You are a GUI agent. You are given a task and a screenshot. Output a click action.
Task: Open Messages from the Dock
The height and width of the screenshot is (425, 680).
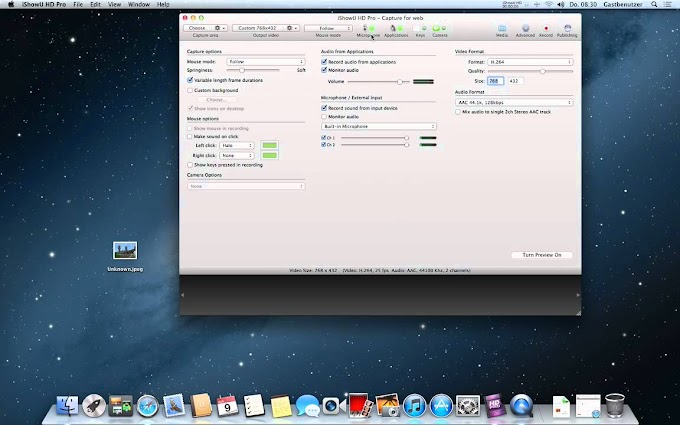tap(307, 406)
